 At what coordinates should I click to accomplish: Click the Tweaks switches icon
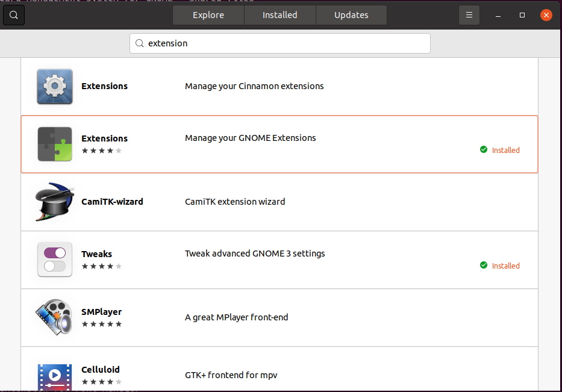54,260
